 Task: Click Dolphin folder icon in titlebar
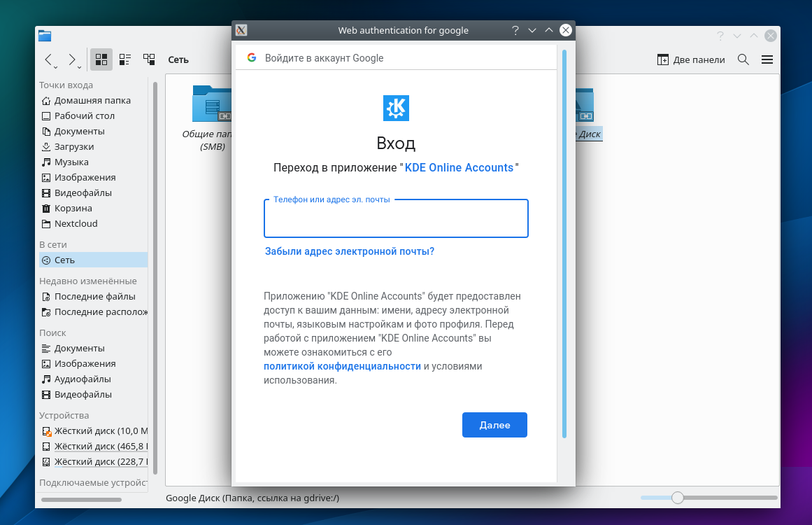tap(45, 35)
